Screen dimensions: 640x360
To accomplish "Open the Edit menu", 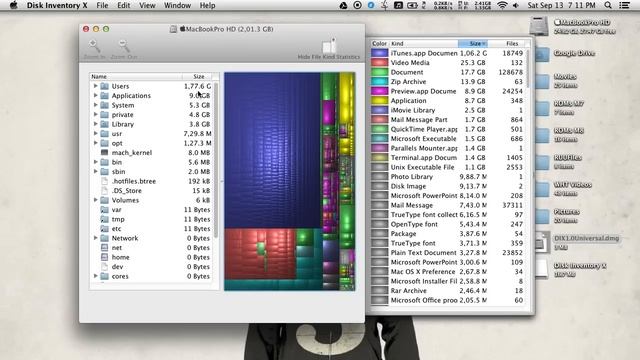I will (x=124, y=5).
